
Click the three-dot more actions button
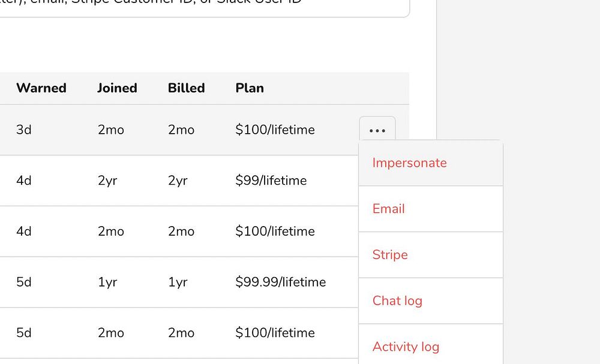pyautogui.click(x=377, y=130)
